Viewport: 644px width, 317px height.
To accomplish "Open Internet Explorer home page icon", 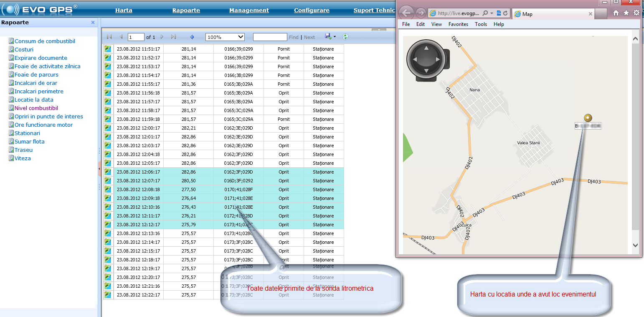I will (616, 13).
